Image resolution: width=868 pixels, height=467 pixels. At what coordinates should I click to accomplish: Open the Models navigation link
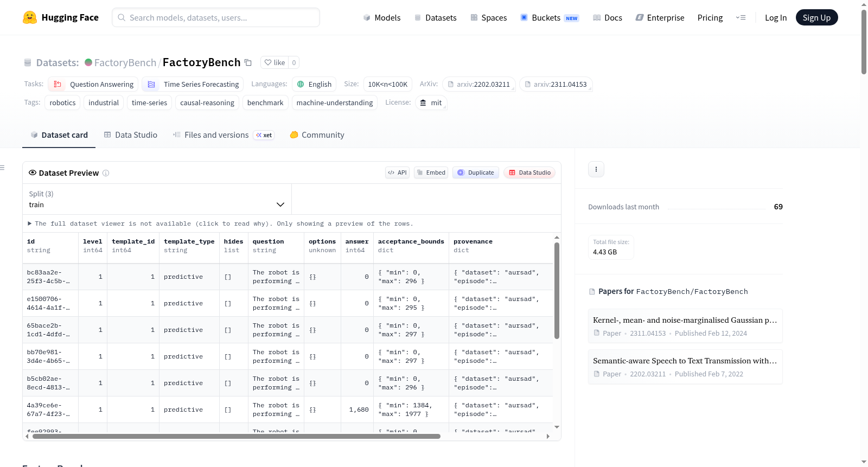(382, 18)
